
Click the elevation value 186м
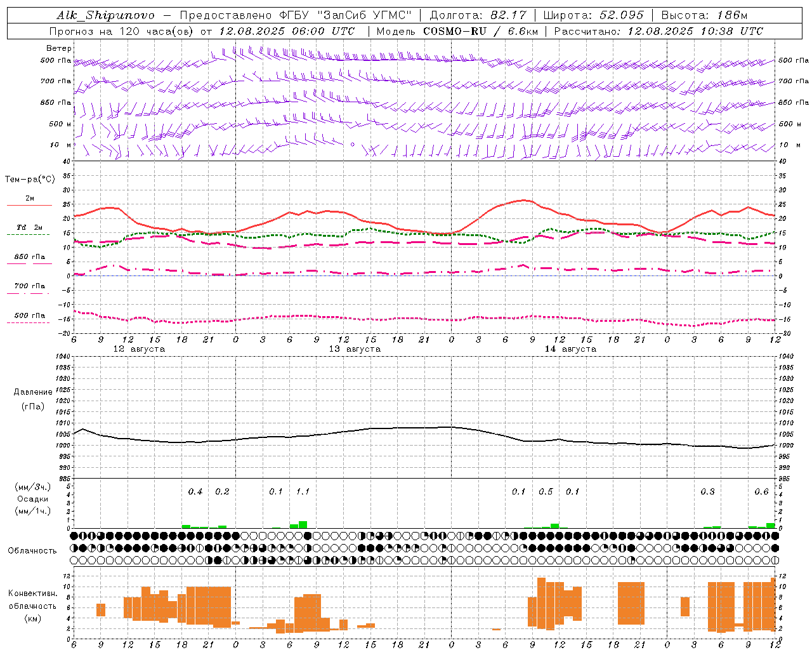[732, 15]
